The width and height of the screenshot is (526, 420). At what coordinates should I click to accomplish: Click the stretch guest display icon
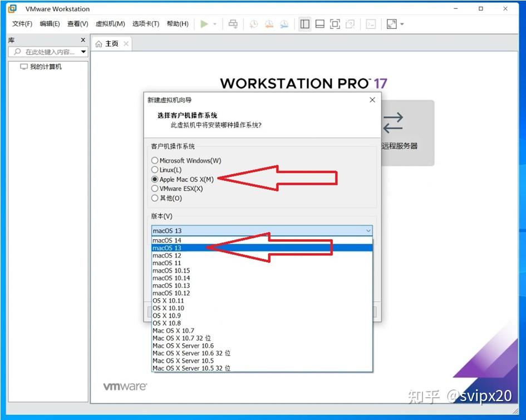click(x=391, y=24)
